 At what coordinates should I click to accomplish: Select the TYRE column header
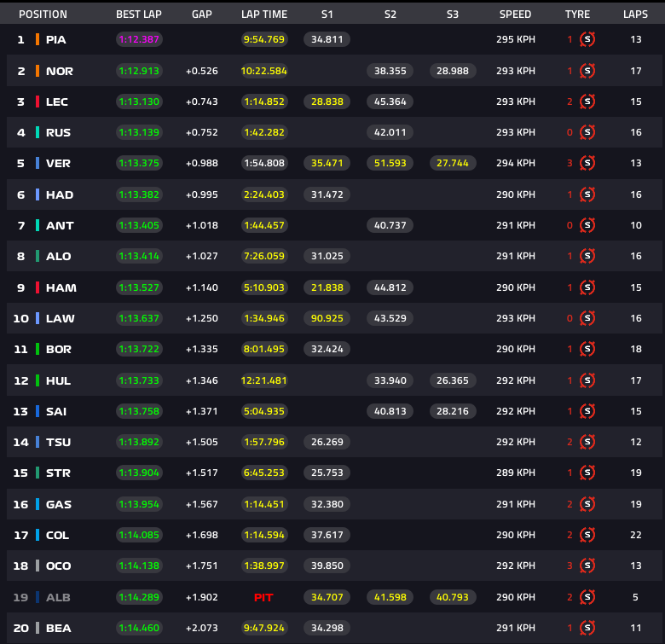coord(577,15)
